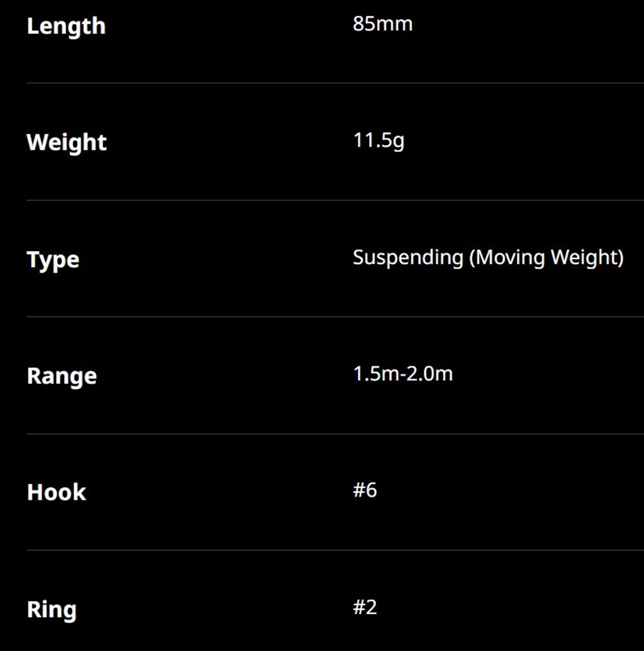Click the divider line below Length row
644x651 pixels.
click(335, 83)
